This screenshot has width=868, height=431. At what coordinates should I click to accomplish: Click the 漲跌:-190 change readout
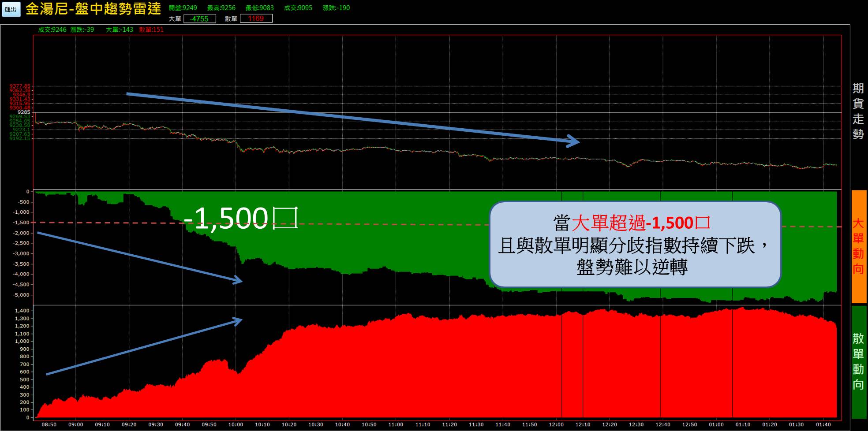pos(336,8)
